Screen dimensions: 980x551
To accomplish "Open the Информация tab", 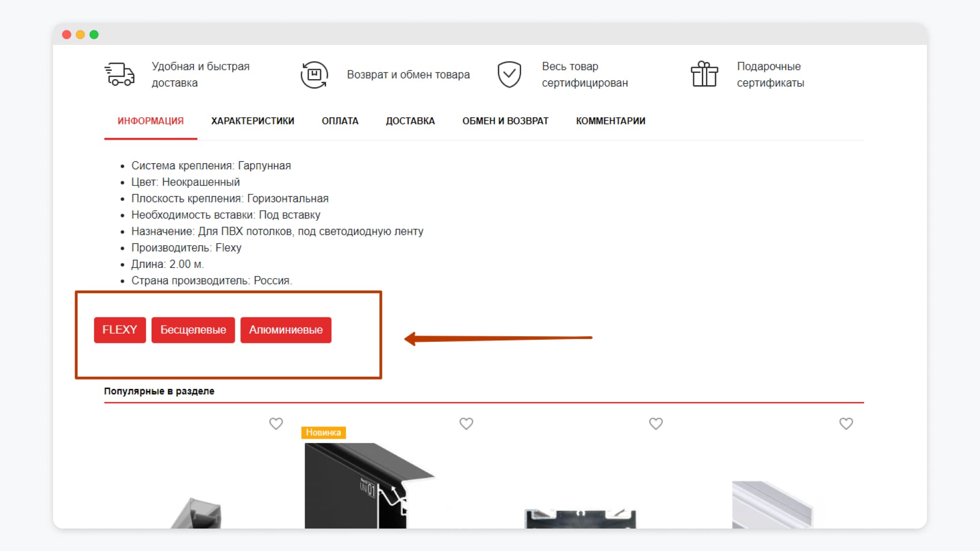I will [151, 121].
